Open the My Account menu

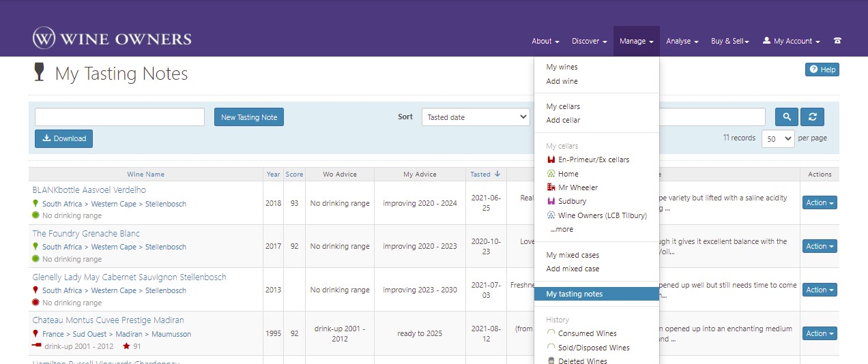pyautogui.click(x=792, y=41)
